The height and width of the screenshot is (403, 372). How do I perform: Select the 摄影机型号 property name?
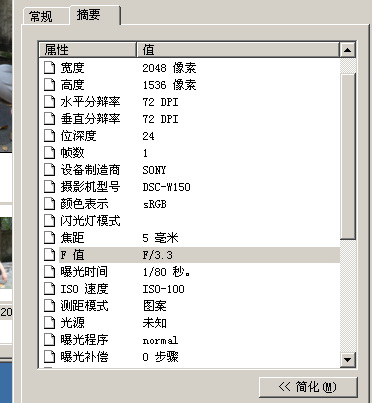[90, 187]
